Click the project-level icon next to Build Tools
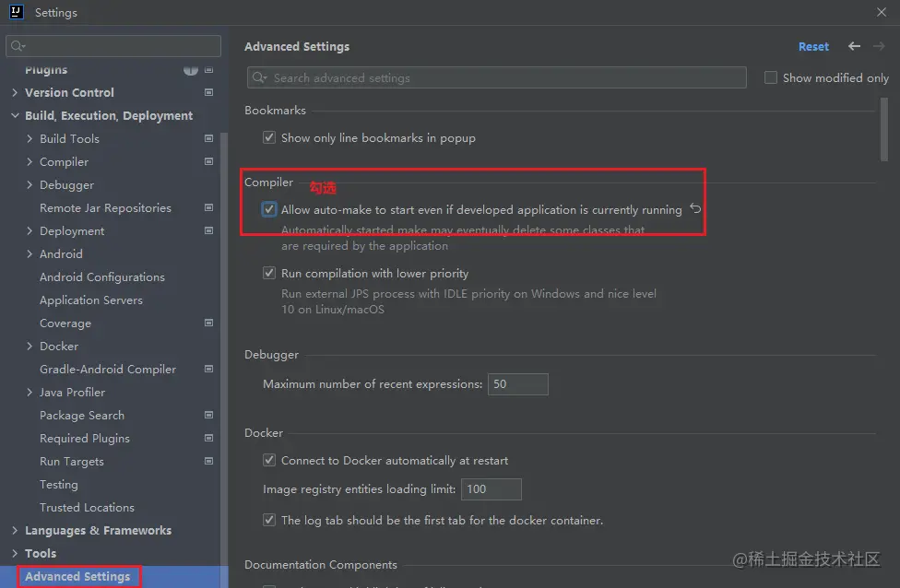This screenshot has height=588, width=900. (209, 138)
